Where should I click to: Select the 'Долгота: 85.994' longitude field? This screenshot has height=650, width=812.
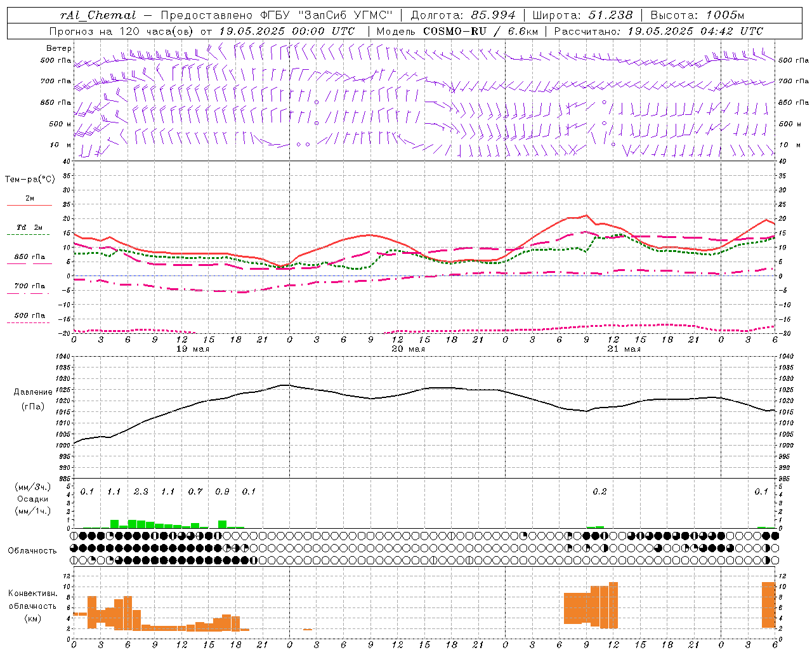pyautogui.click(x=462, y=15)
